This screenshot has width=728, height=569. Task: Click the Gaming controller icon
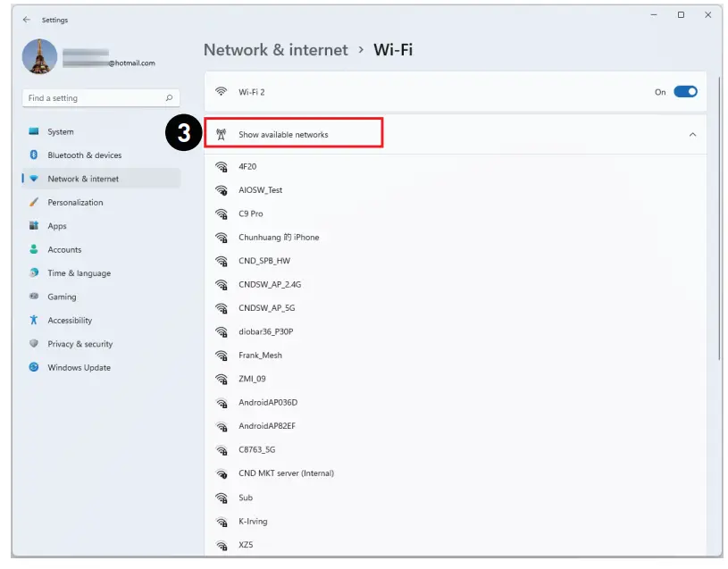coord(35,297)
